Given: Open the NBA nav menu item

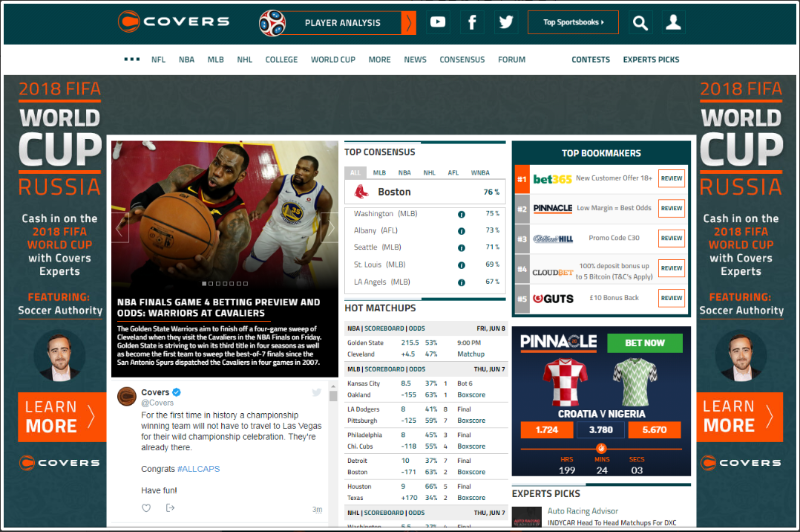Looking at the screenshot, I should (x=186, y=60).
